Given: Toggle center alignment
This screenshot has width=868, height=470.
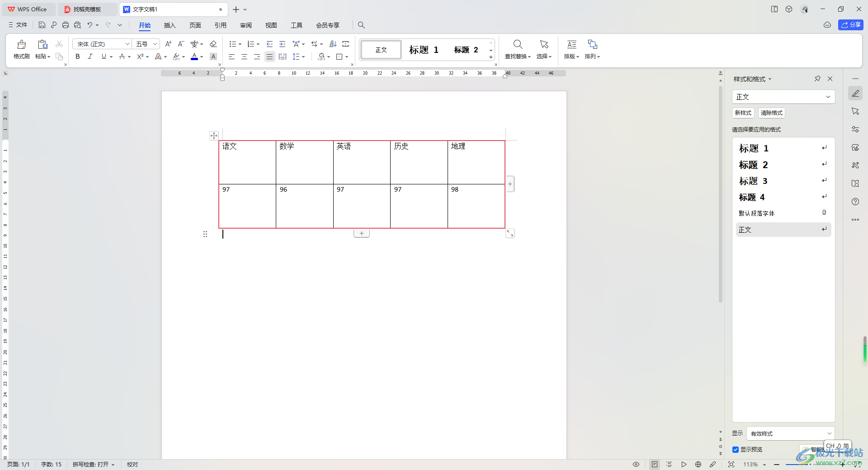Looking at the screenshot, I should coord(244,56).
